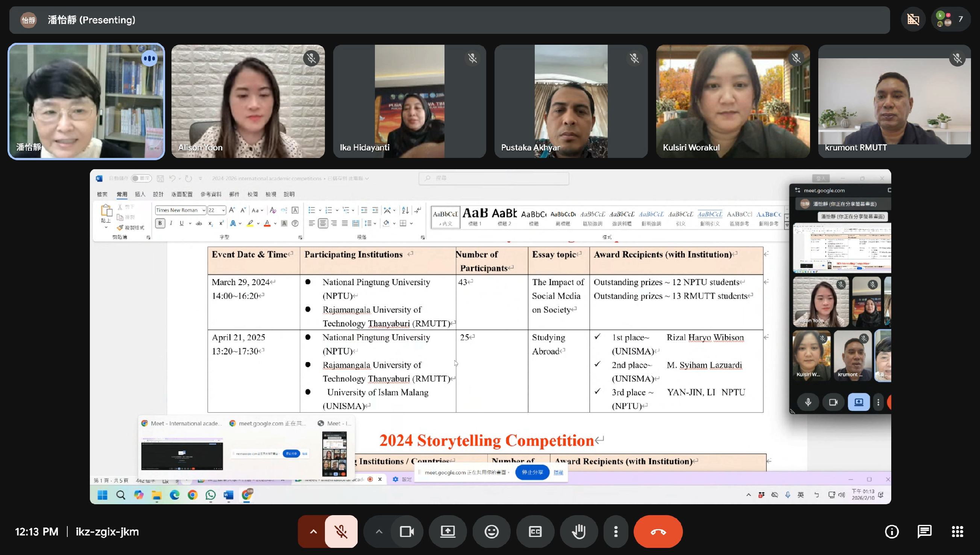
Task: Toggle closed captions on
Action: pyautogui.click(x=535, y=531)
